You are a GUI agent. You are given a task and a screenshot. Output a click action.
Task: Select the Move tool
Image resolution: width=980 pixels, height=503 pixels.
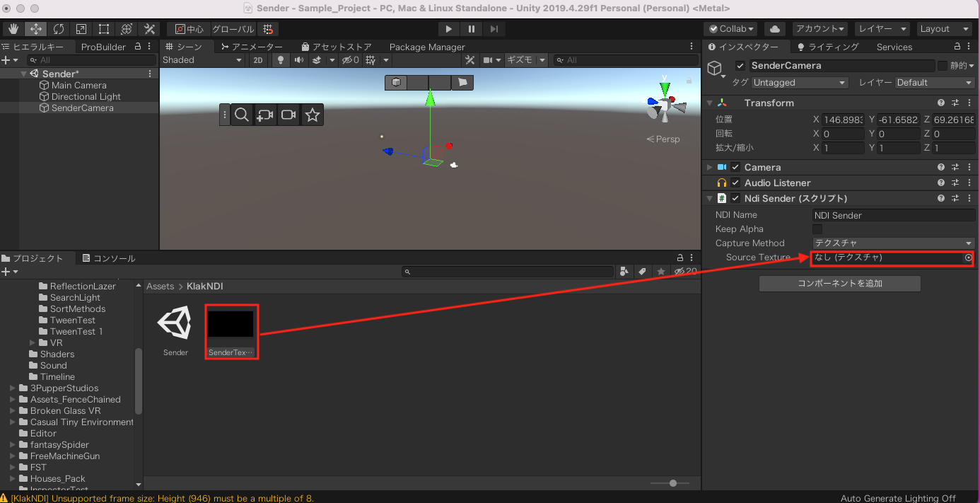[x=36, y=29]
